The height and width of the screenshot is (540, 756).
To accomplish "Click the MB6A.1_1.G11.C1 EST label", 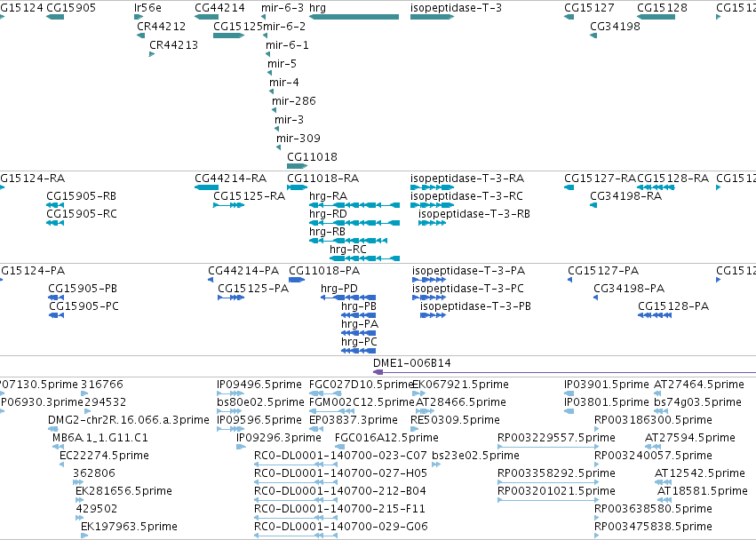I will 100,438.
